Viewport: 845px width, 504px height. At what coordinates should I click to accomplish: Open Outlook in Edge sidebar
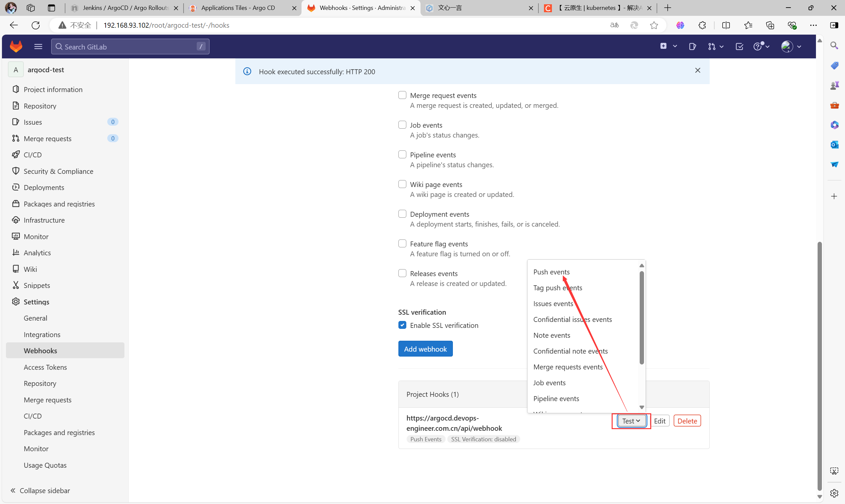point(834,145)
